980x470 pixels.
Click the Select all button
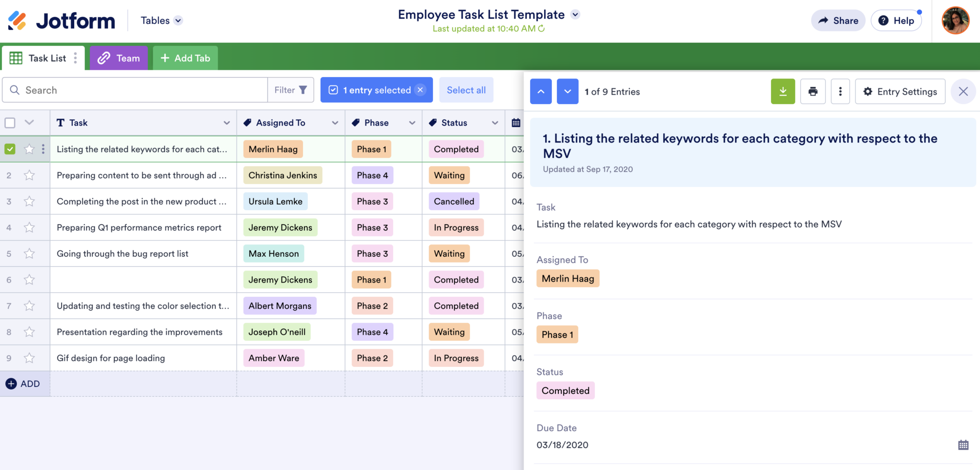point(466,90)
